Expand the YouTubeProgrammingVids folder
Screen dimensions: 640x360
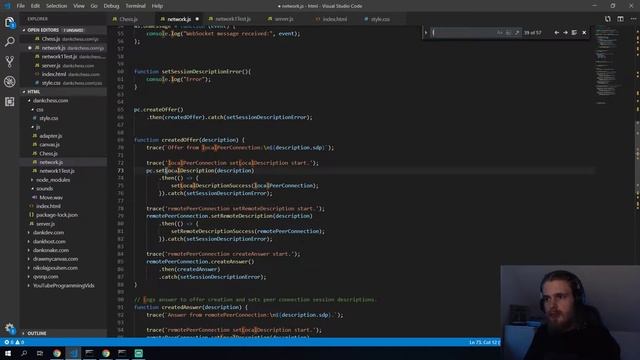coord(63,285)
